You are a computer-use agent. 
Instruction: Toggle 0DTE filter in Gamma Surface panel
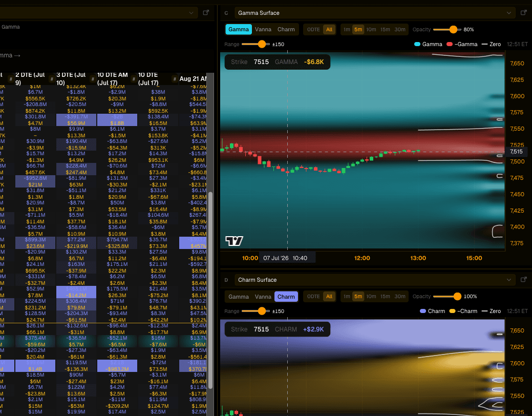coord(313,30)
